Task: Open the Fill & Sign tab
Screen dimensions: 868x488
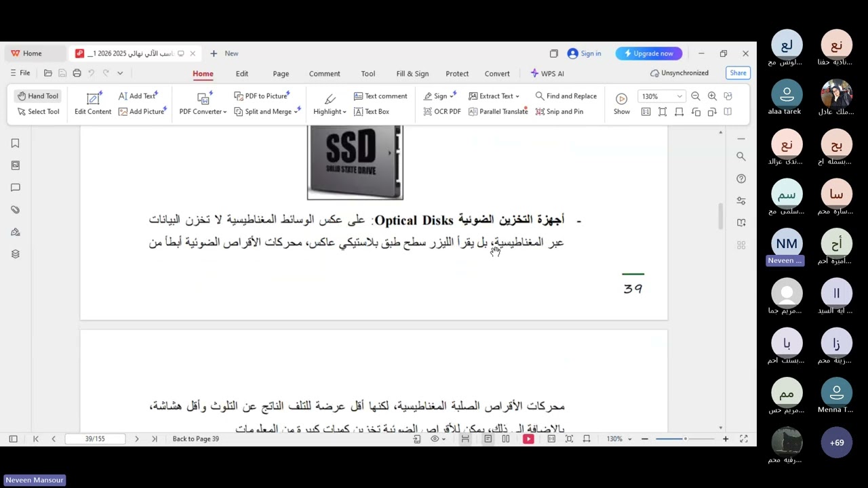Action: pos(412,73)
